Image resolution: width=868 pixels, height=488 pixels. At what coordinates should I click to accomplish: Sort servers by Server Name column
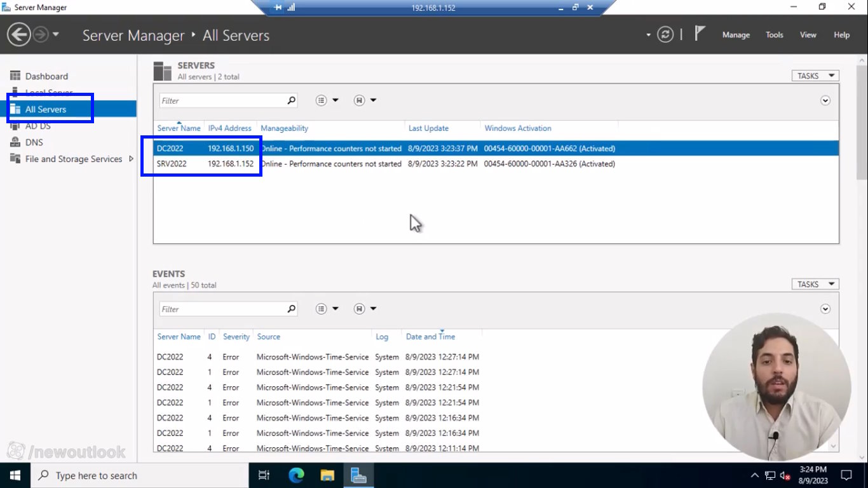coord(179,128)
